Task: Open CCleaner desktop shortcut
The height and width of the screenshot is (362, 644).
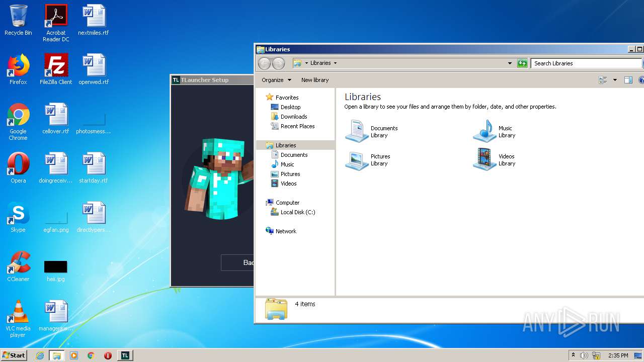Action: coord(18,266)
